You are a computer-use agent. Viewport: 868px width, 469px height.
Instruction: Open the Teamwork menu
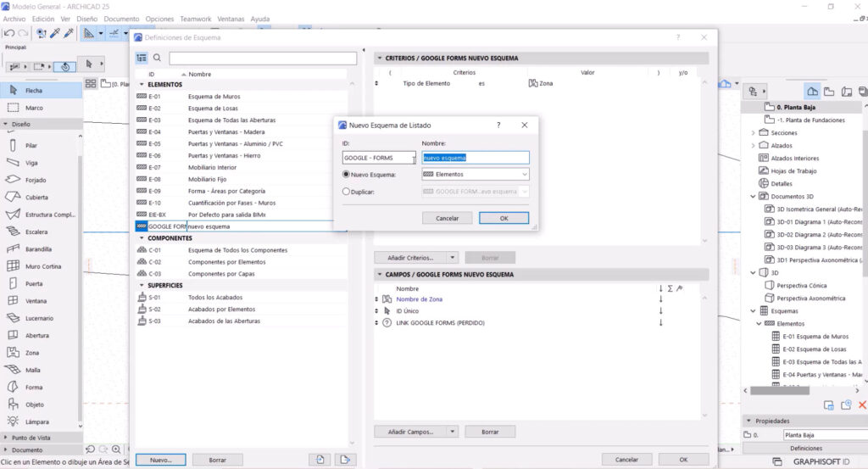pos(195,19)
